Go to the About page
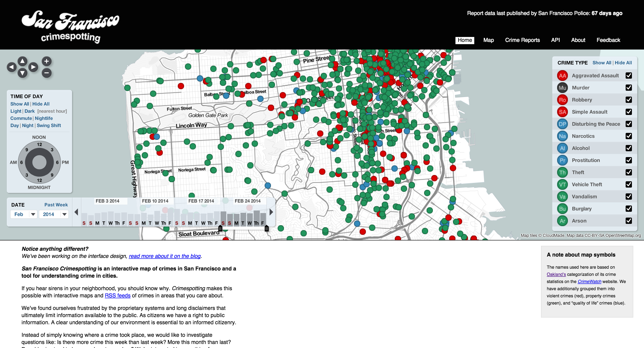Viewport: 644px width, 348px height. (578, 40)
